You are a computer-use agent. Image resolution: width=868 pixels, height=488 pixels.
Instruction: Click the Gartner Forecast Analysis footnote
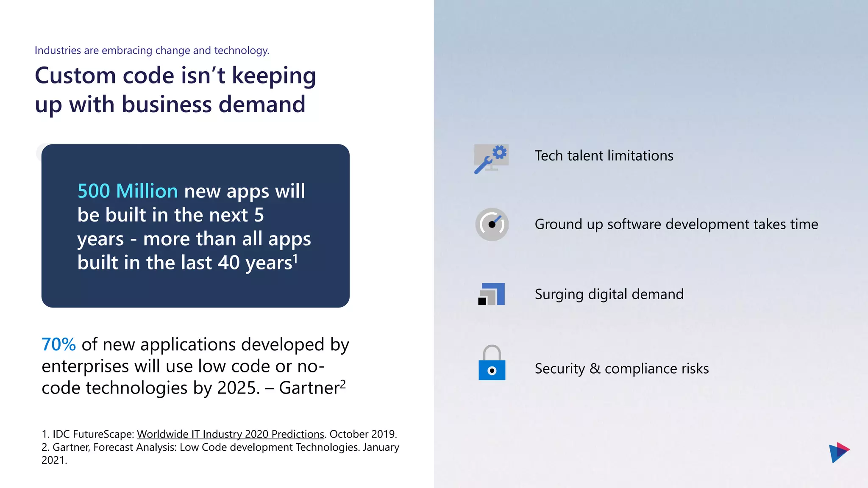coord(220,454)
